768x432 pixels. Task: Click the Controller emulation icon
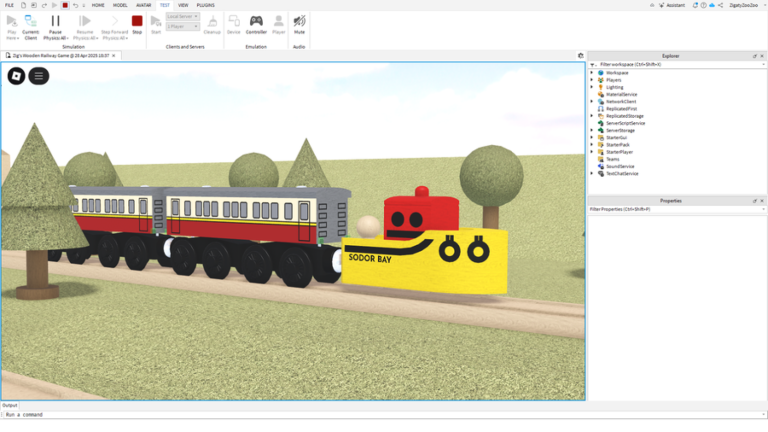point(256,21)
